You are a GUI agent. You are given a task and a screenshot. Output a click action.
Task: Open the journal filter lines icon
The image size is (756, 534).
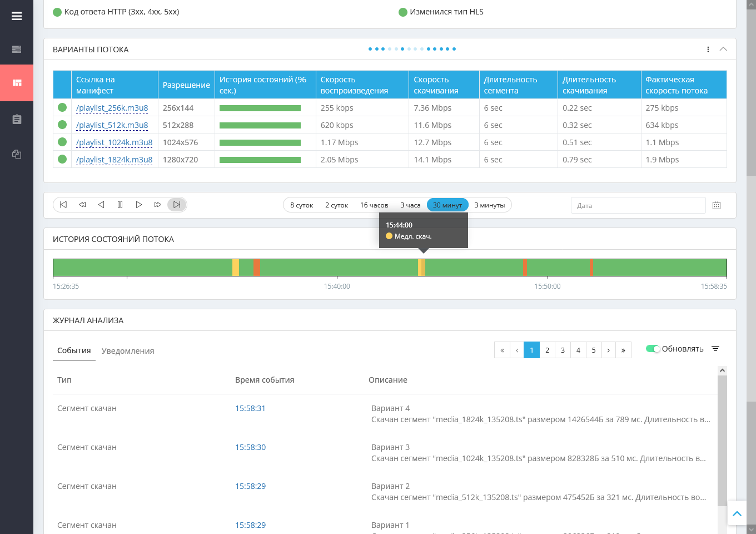[715, 349]
